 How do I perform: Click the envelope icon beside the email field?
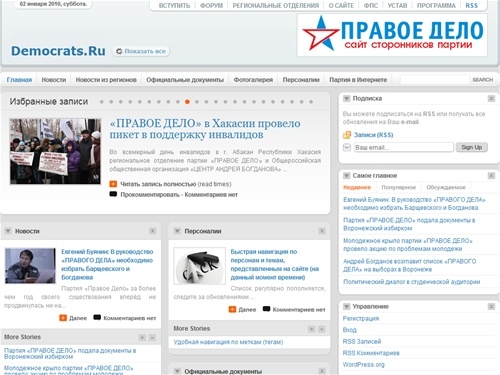(347, 147)
